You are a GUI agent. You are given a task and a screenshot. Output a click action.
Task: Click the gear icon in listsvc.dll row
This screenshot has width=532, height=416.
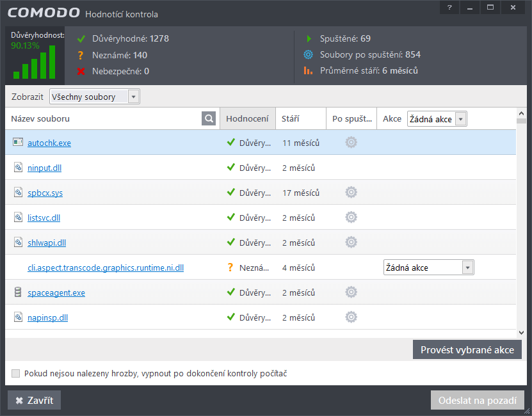click(351, 218)
